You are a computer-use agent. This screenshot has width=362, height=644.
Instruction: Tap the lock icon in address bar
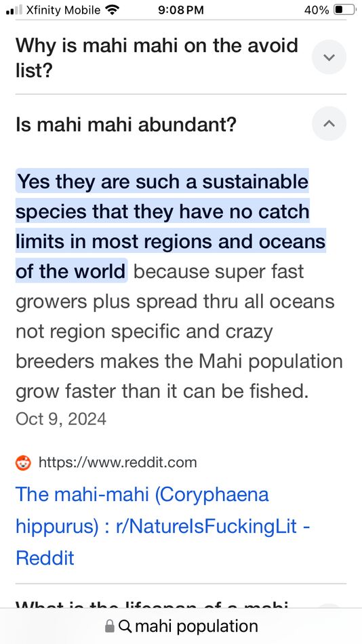tap(109, 626)
